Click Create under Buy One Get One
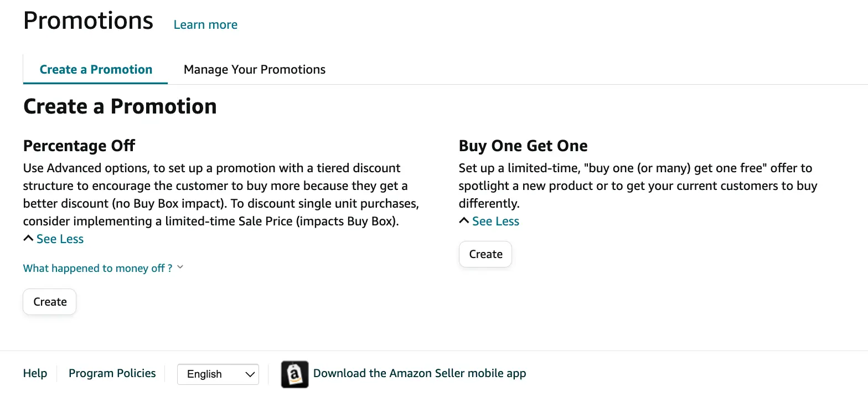The width and height of the screenshot is (868, 412). (x=485, y=254)
